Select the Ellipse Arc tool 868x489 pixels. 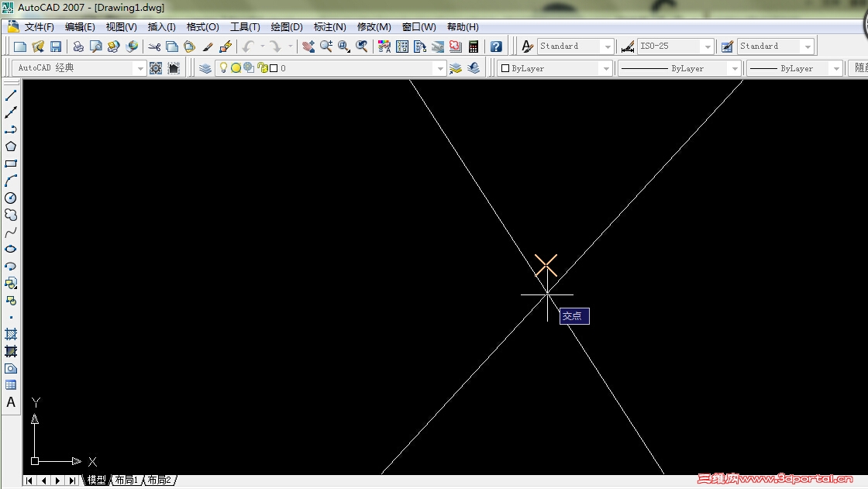coord(11,266)
